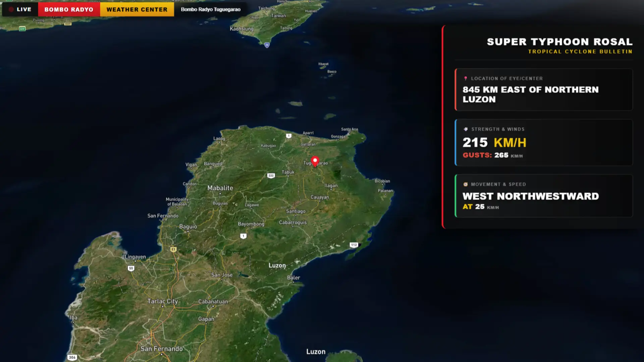The height and width of the screenshot is (362, 644).
Task: Click the Lagawe town label
Action: (x=252, y=205)
